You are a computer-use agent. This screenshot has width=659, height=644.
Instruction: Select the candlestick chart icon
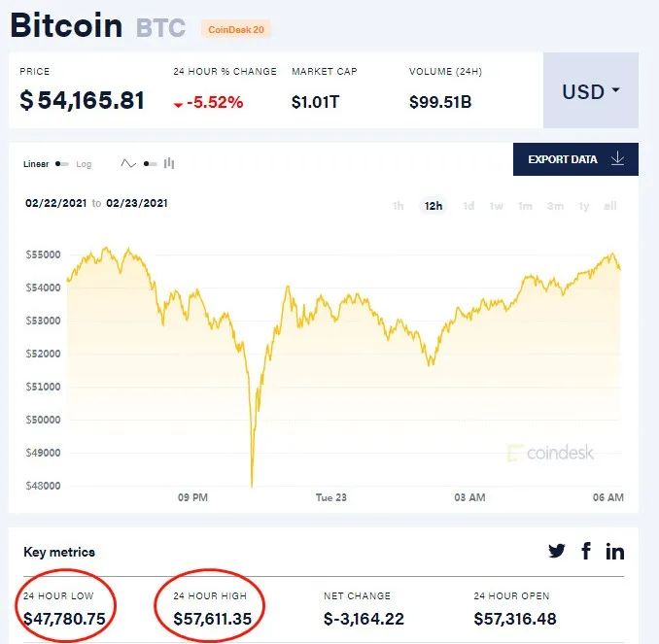(x=169, y=163)
